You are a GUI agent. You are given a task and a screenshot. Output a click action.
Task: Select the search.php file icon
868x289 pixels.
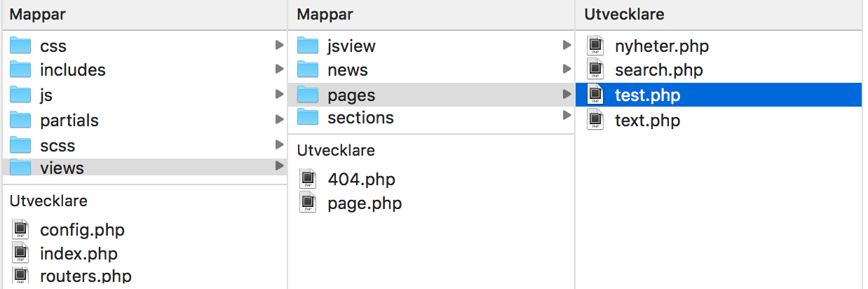click(x=595, y=70)
